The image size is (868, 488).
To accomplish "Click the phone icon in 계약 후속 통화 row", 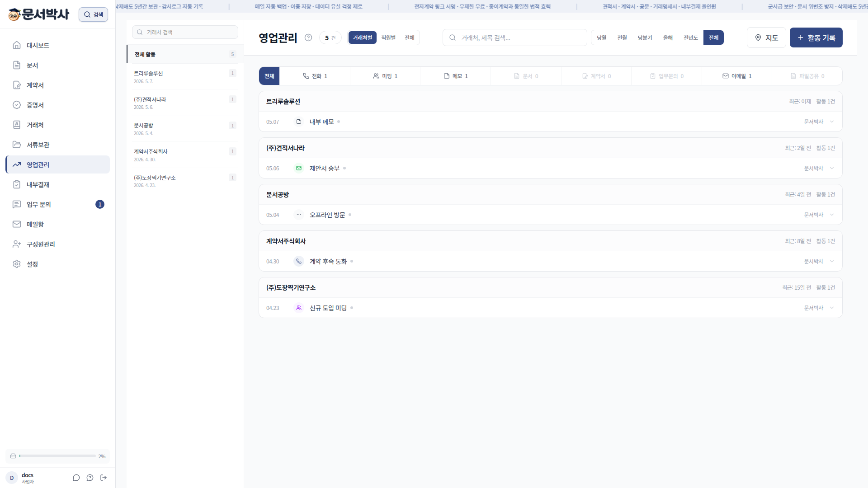I will (299, 261).
